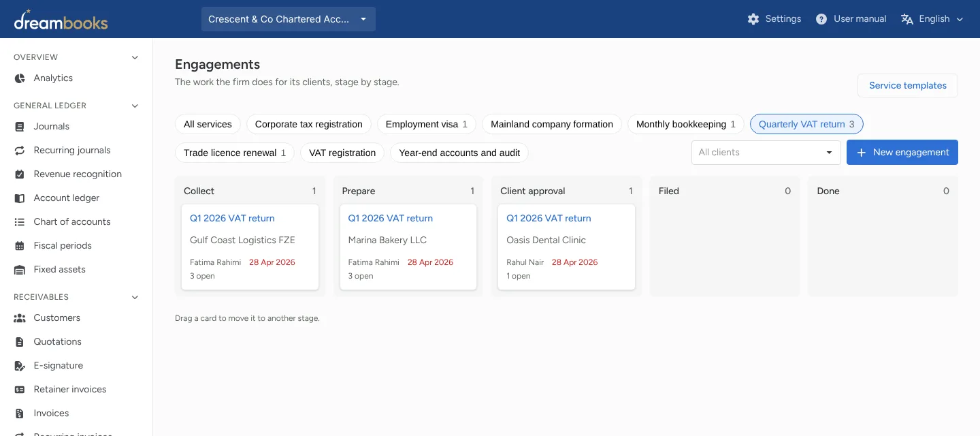The height and width of the screenshot is (436, 980).
Task: Click the "1 open" count on Oasis card
Action: 519,276
